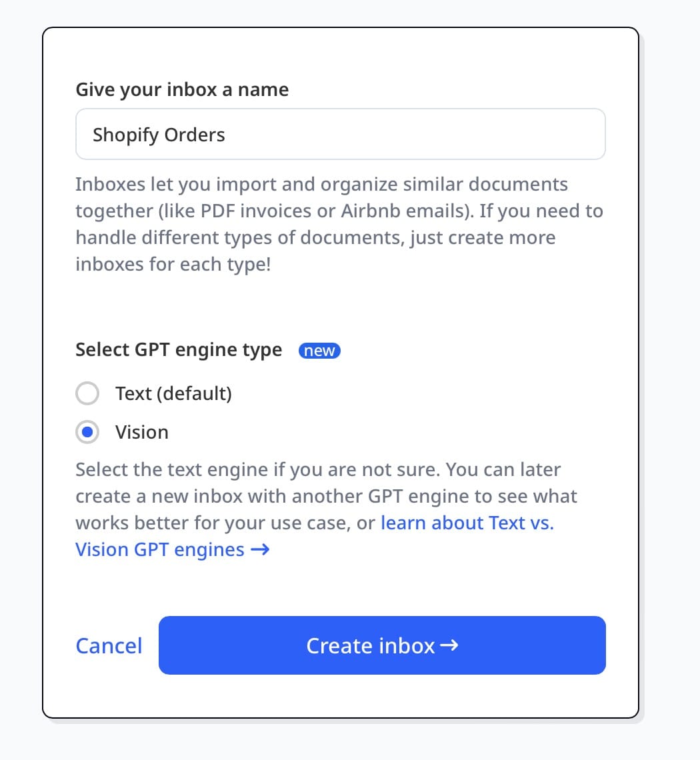Open "learn about Text vs." link
The height and width of the screenshot is (760, 700).
(467, 523)
